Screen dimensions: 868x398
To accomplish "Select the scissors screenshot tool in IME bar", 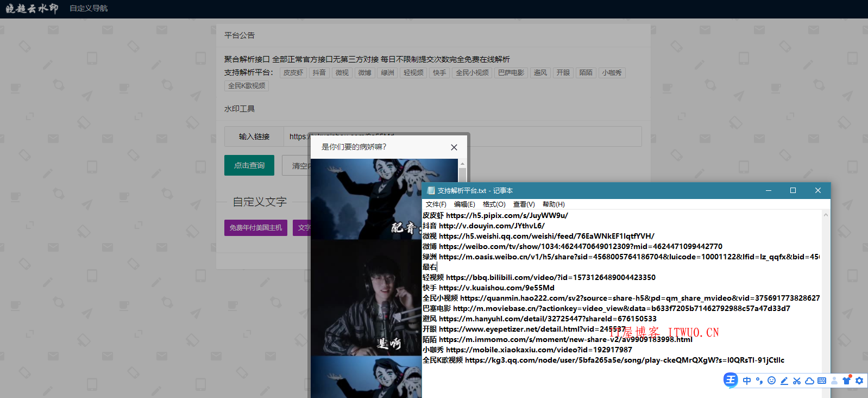I will point(797,381).
